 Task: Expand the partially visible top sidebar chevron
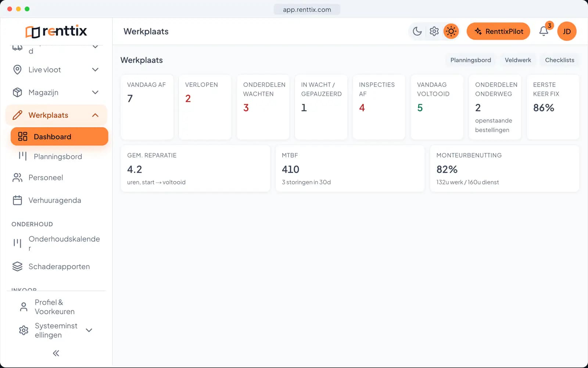pyautogui.click(x=95, y=47)
